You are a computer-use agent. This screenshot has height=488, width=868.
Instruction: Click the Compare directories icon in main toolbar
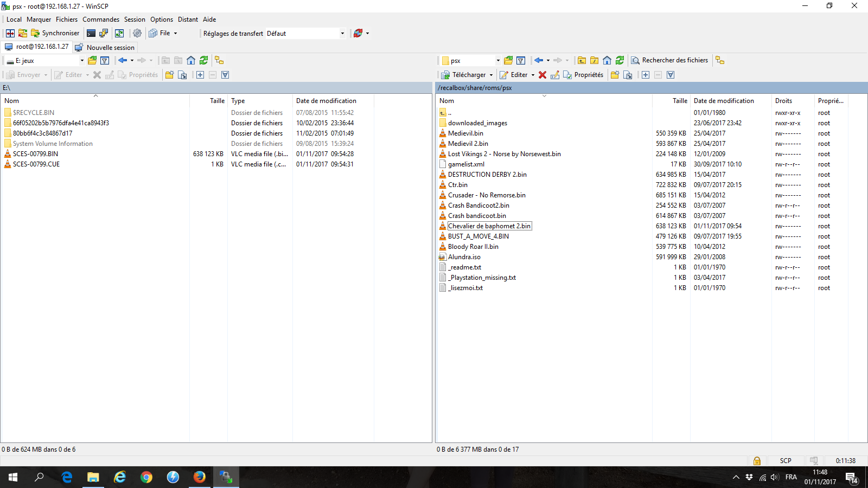click(10, 33)
